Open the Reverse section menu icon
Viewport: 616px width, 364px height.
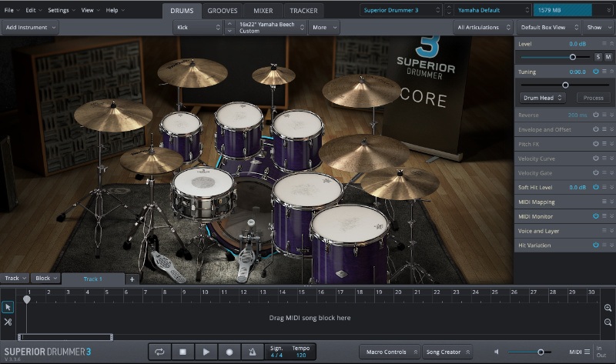[x=604, y=115]
